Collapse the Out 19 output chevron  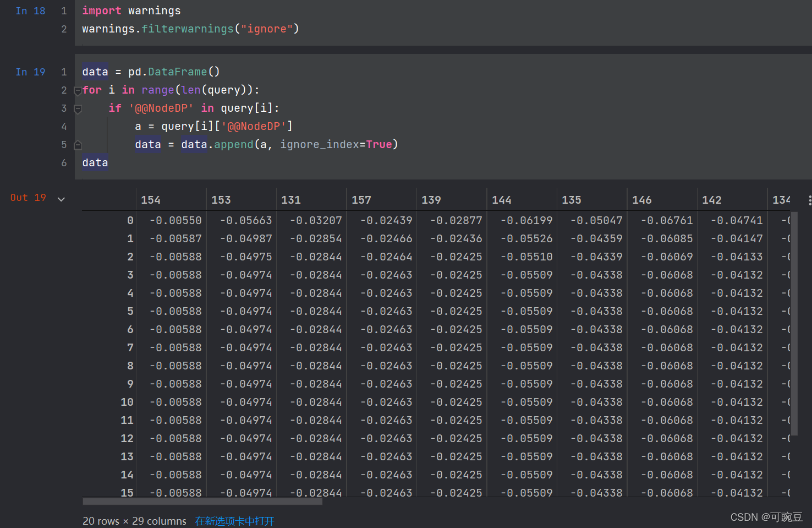pyautogui.click(x=61, y=199)
